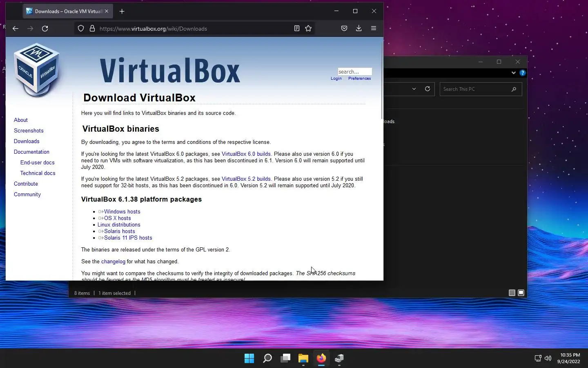Show site security padlock info
Viewport: 588px width, 368px height.
click(92, 29)
